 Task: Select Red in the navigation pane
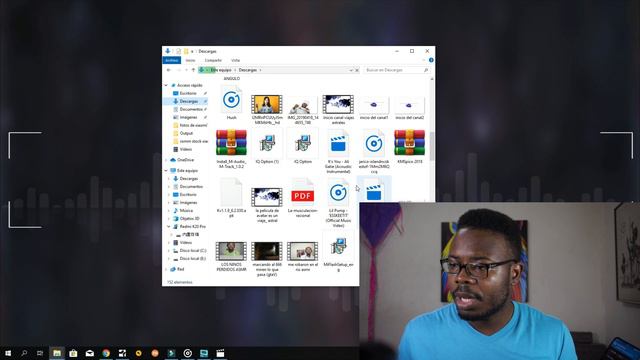pyautogui.click(x=180, y=269)
